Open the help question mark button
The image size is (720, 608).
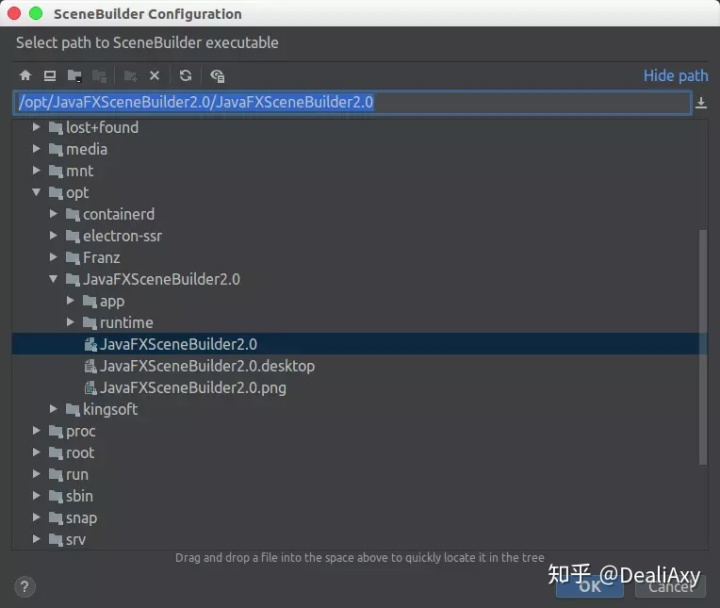[25, 587]
